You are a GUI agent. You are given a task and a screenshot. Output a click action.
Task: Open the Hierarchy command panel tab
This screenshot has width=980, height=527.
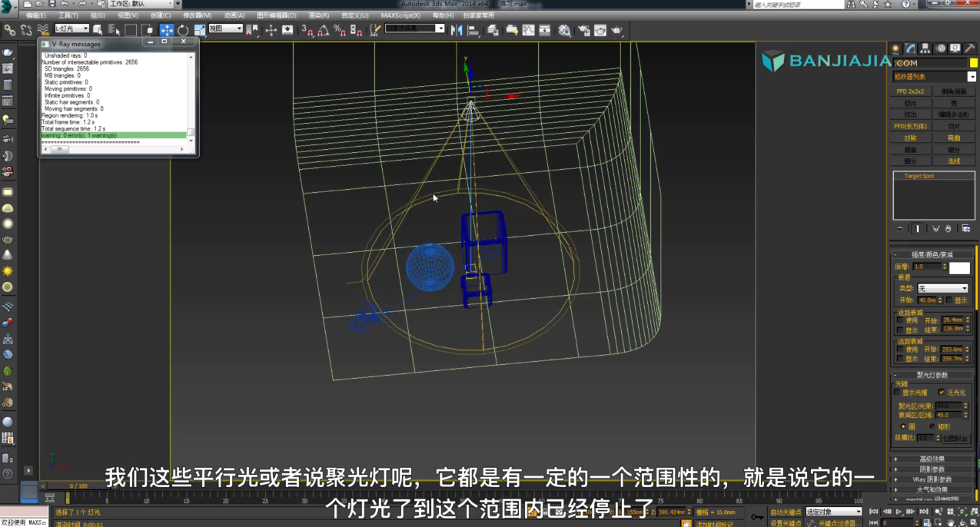pos(925,48)
